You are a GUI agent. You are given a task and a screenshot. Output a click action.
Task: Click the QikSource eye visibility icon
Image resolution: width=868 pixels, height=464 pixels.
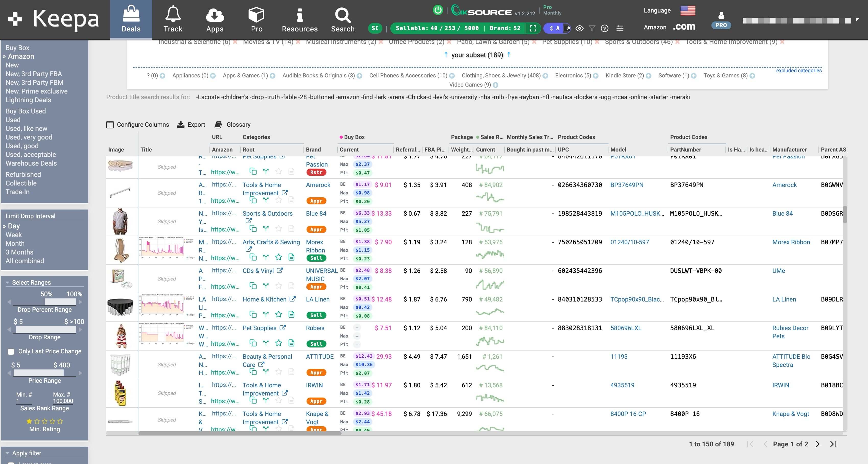tap(579, 29)
